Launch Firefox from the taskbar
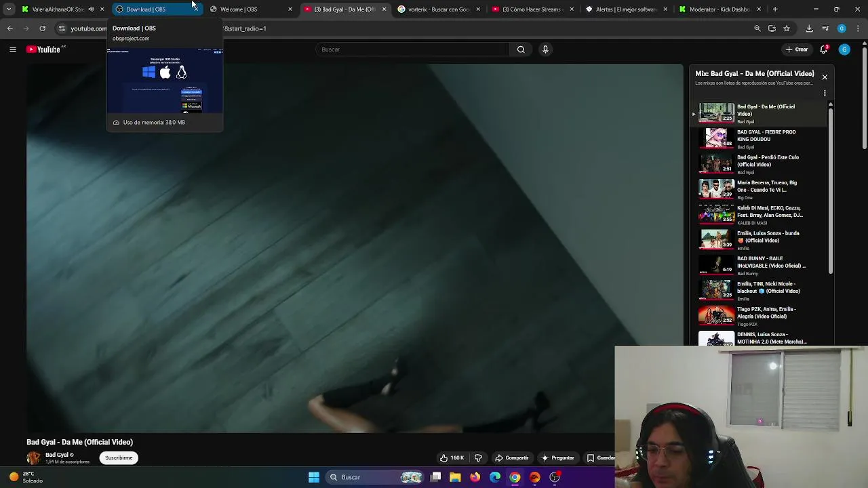 (475, 477)
